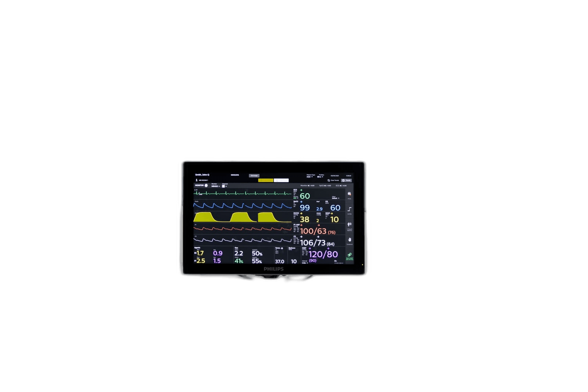
Task: Tap the EtCO2 value 38
Action: [x=305, y=219]
